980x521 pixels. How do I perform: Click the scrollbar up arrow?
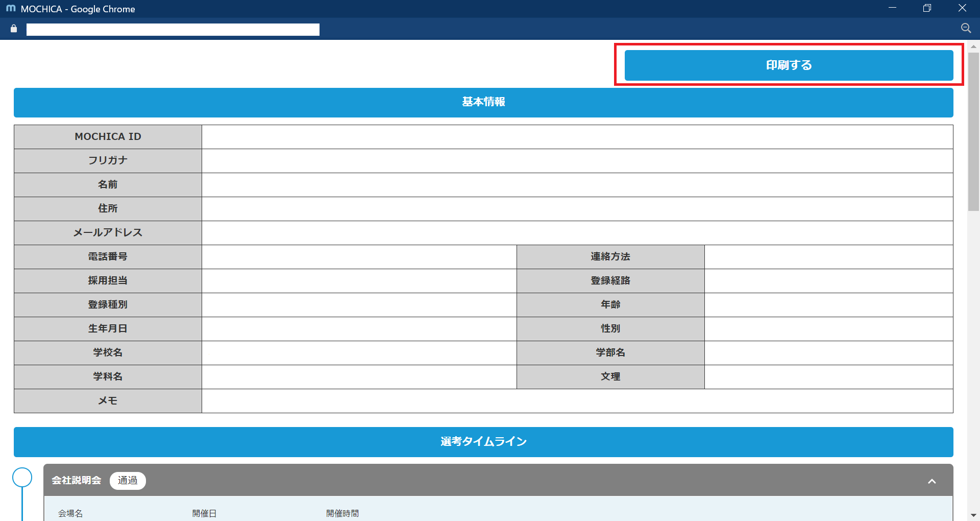pos(973,46)
